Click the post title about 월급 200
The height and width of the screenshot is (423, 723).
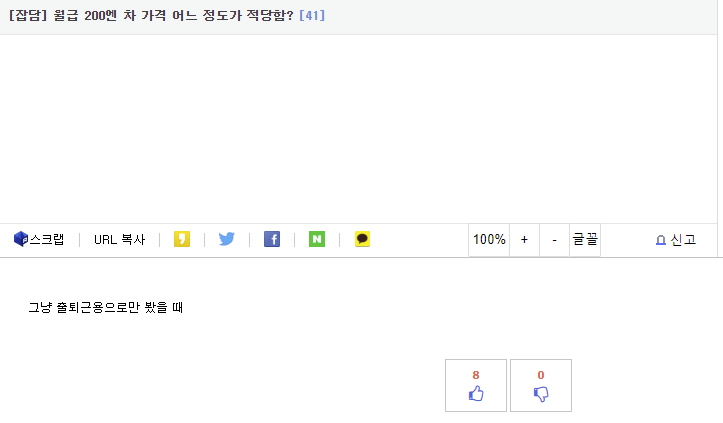(174, 15)
